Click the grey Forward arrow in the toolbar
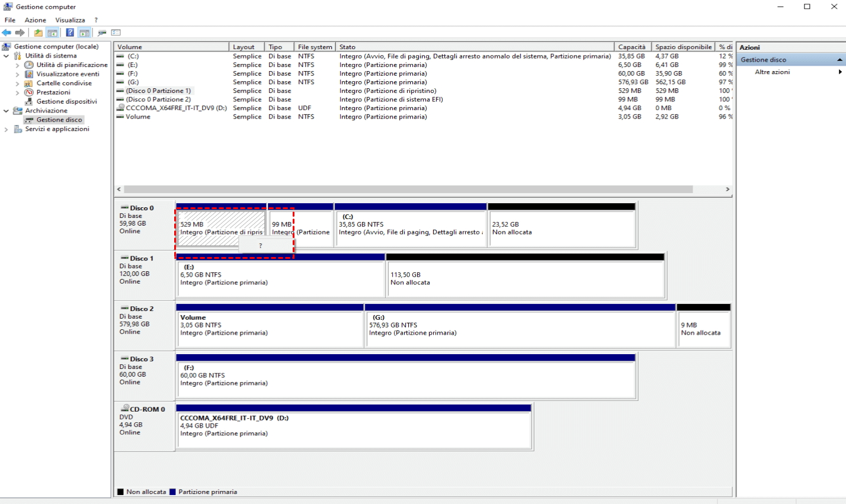846x504 pixels. pos(20,33)
